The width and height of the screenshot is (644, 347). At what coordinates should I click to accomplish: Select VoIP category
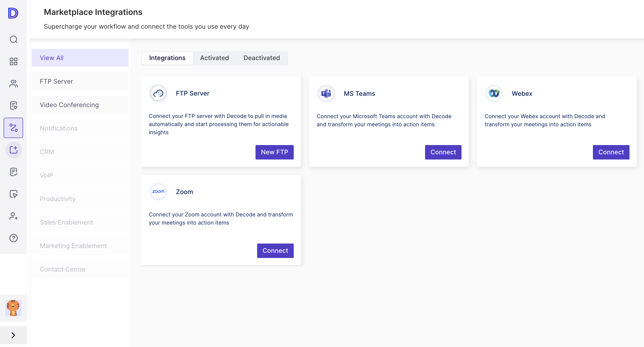(80, 175)
